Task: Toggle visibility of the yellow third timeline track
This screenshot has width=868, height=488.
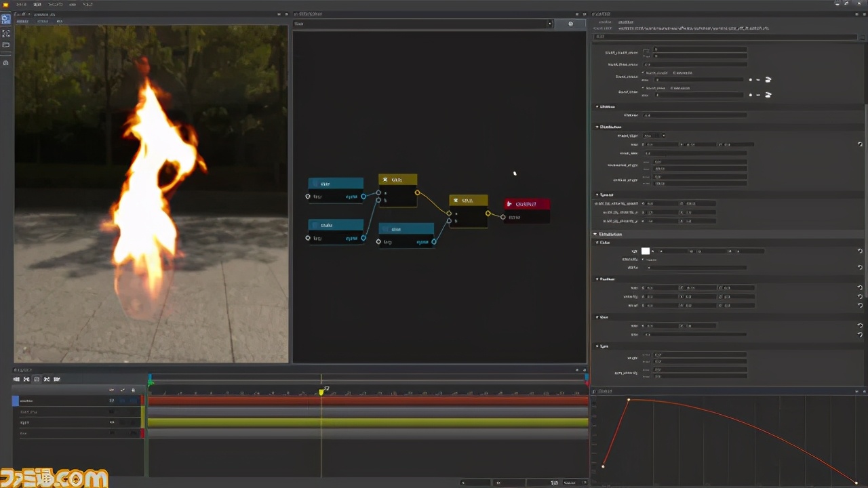Action: pyautogui.click(x=112, y=422)
